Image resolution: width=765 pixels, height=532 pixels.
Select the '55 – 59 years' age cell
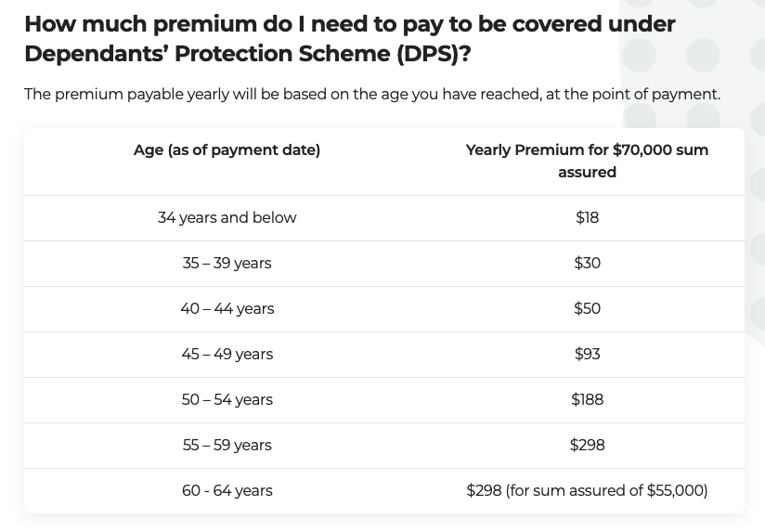coord(227,445)
